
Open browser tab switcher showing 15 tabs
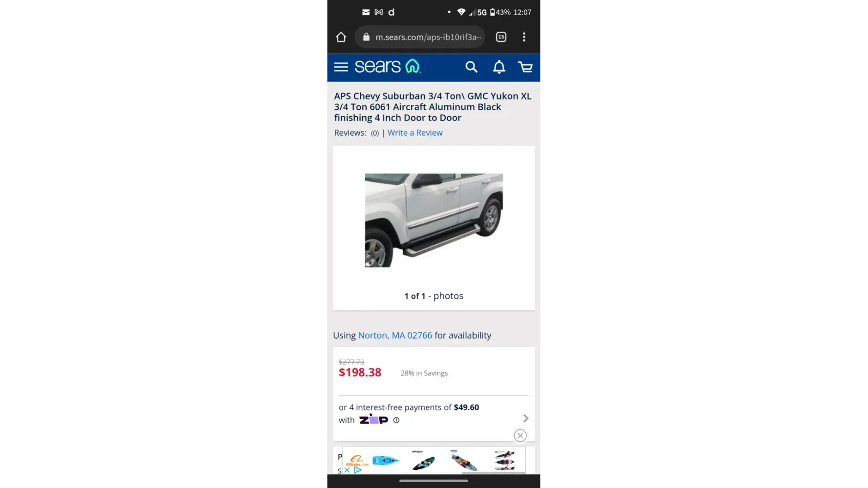tap(501, 37)
